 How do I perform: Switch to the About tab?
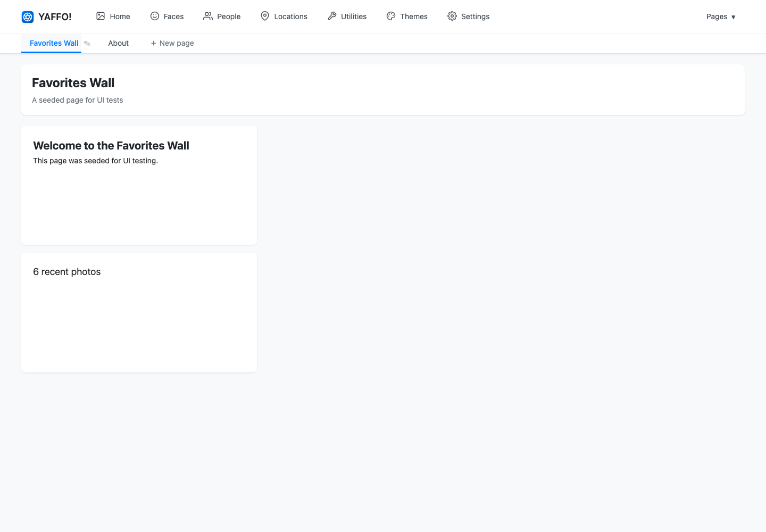119,43
